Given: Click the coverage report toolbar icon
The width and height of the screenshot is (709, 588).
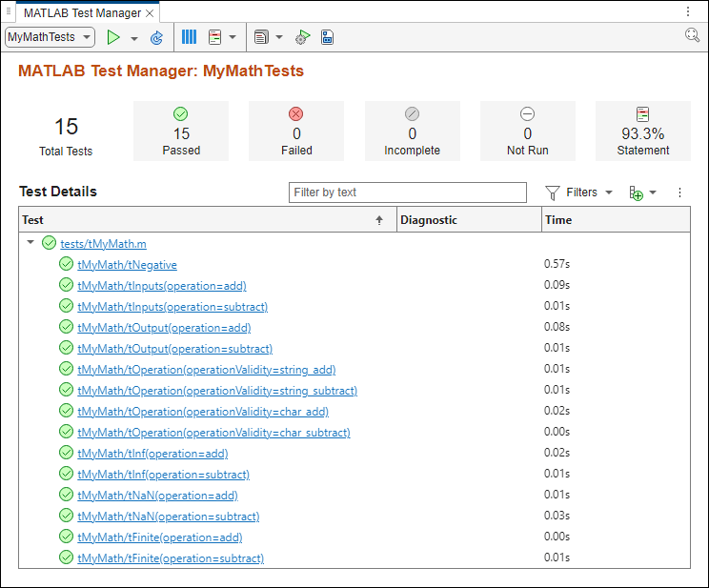Looking at the screenshot, I should click(214, 37).
